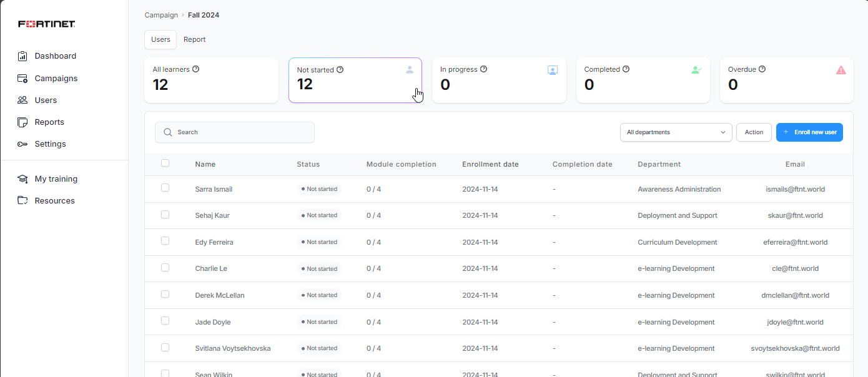
Task: Click the Fortinet logo
Action: [47, 24]
